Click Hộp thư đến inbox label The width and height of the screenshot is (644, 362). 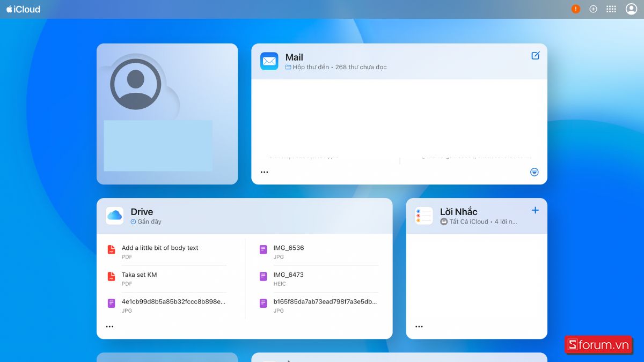pos(311,67)
